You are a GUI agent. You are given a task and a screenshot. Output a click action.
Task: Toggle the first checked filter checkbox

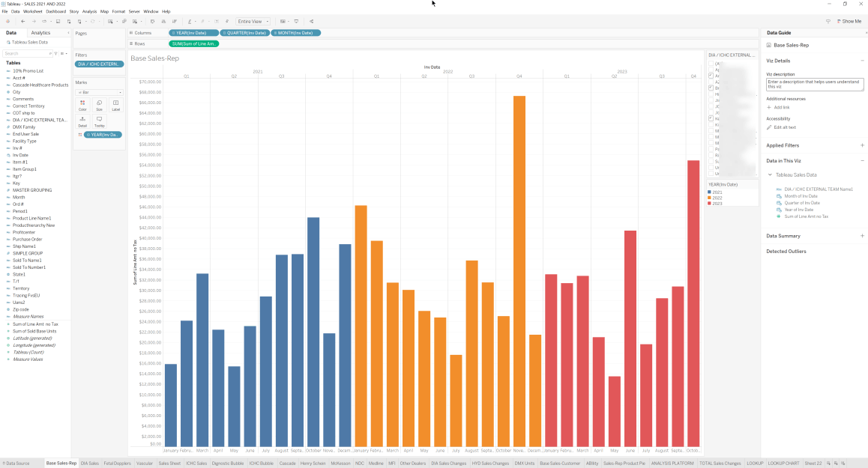[x=711, y=76]
